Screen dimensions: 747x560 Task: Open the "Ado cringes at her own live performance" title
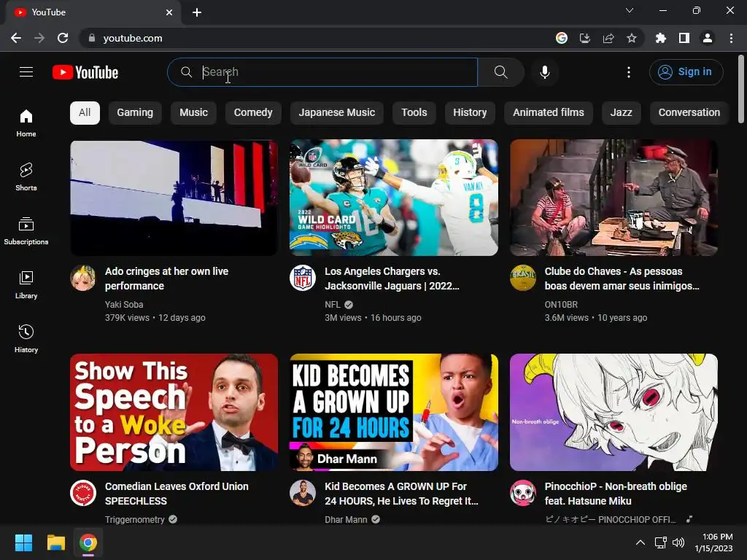(x=167, y=279)
